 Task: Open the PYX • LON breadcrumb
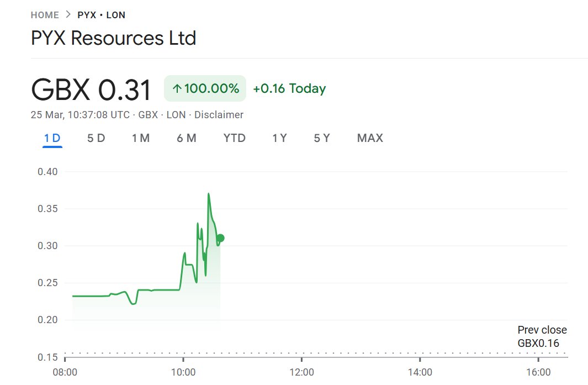pyautogui.click(x=101, y=15)
